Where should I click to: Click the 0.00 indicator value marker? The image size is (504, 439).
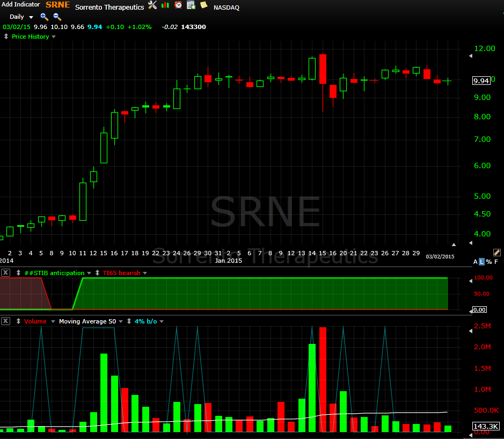tap(479, 310)
